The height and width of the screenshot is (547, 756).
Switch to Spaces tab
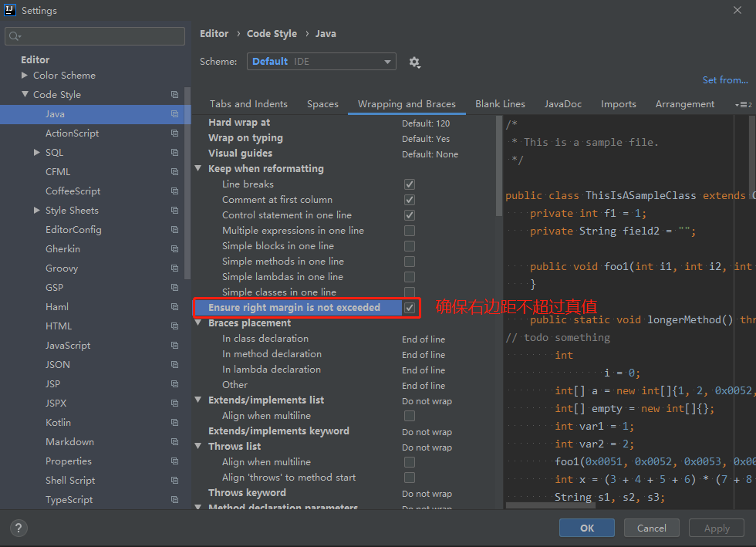click(x=322, y=104)
